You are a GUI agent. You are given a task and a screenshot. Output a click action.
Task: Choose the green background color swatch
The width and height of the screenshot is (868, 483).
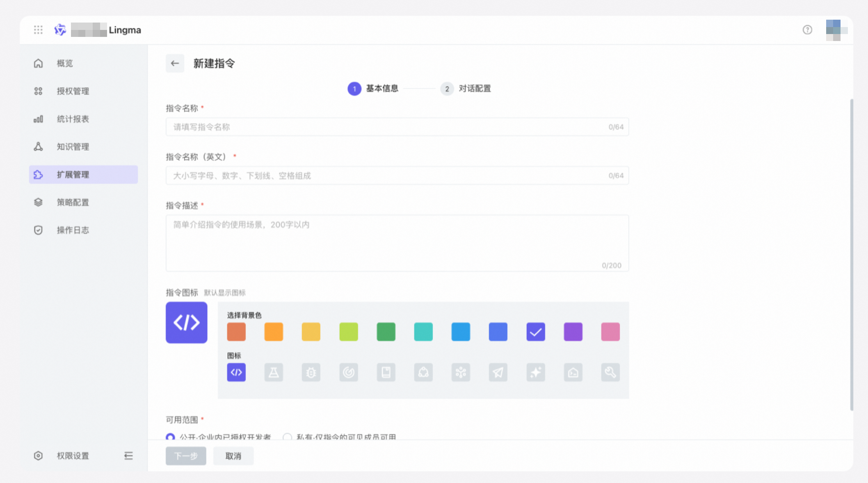pyautogui.click(x=386, y=332)
